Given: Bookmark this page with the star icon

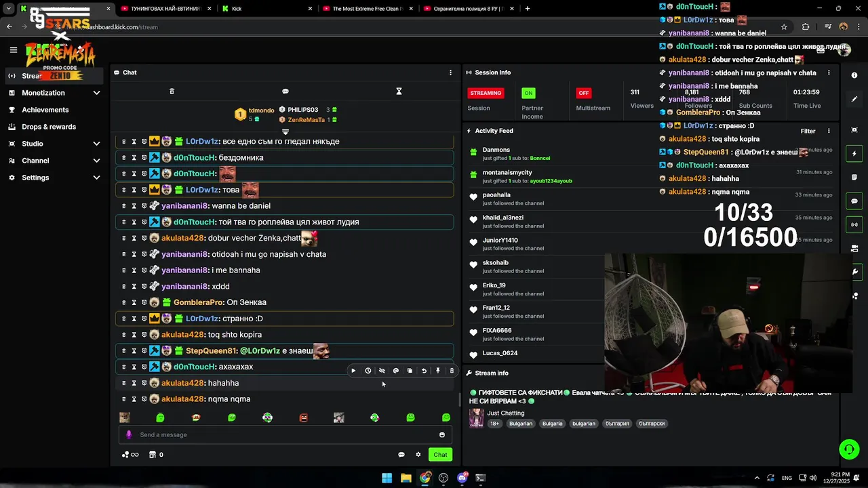Looking at the screenshot, I should click(784, 27).
